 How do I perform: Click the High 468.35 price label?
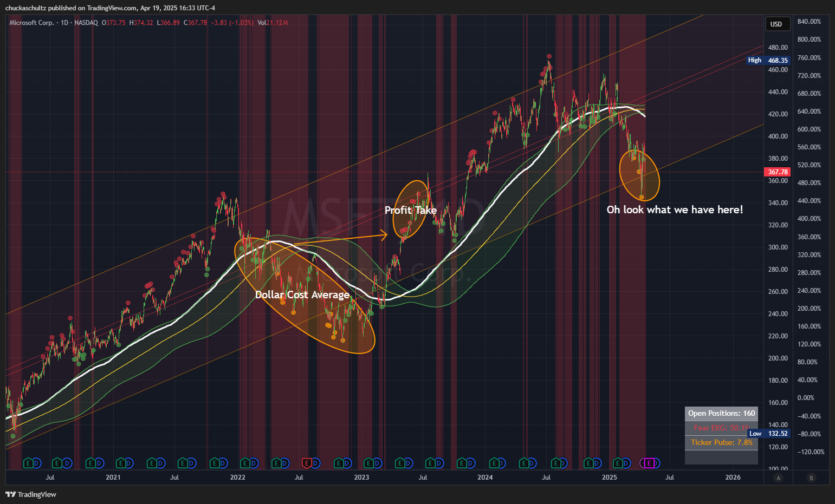point(768,60)
